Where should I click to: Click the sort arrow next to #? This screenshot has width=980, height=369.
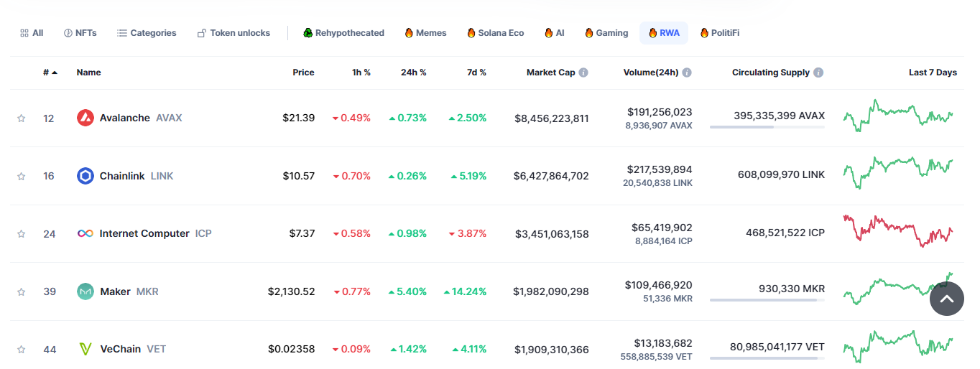point(55,73)
